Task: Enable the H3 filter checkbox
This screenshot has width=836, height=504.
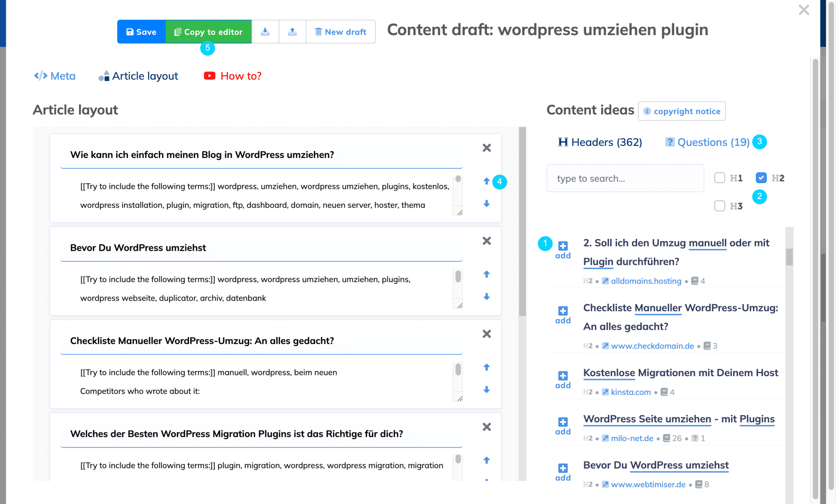Action: tap(720, 206)
